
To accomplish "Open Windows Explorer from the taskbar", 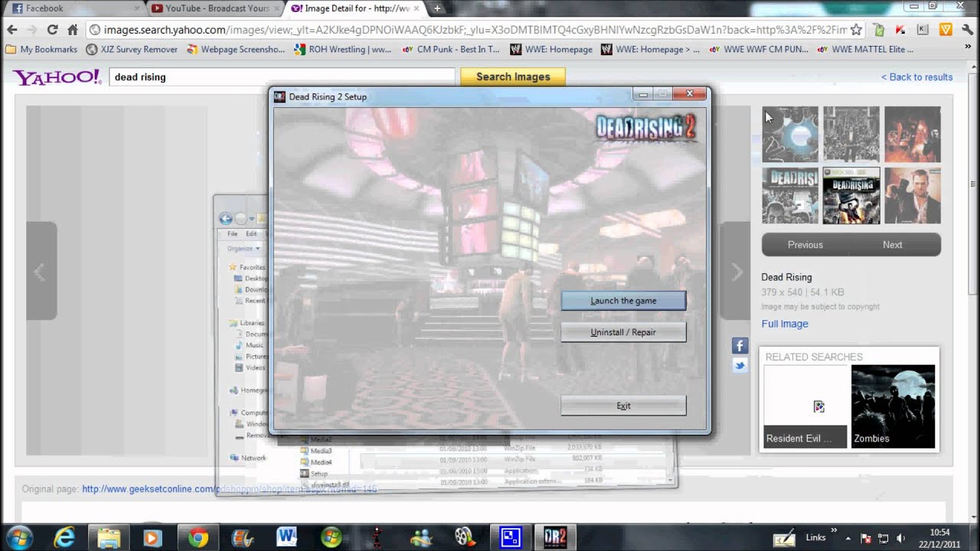I will pyautogui.click(x=109, y=537).
